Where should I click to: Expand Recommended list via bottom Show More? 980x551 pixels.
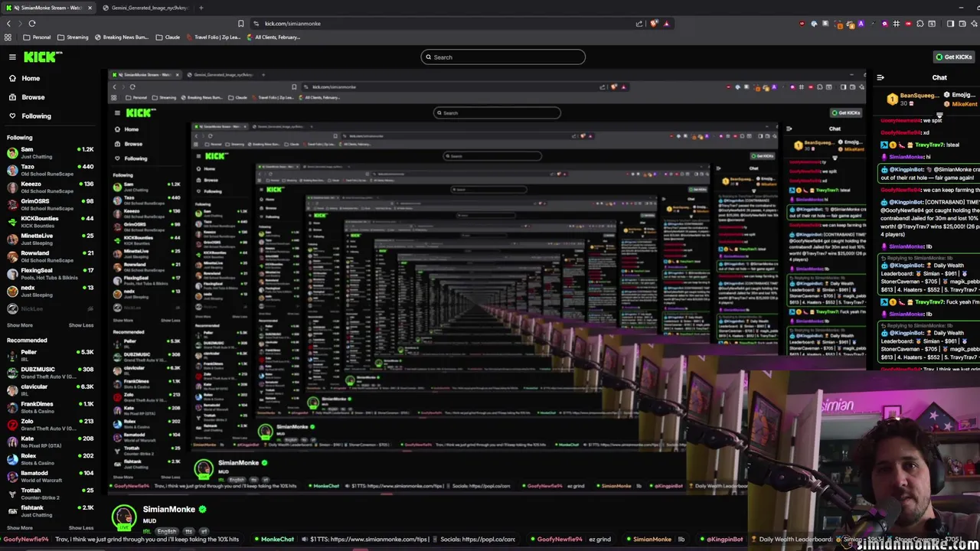pos(20,528)
